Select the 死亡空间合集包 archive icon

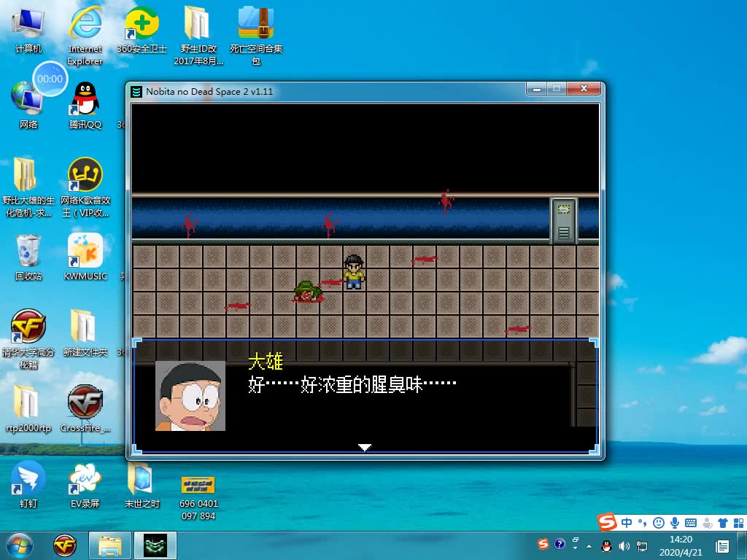point(256,36)
